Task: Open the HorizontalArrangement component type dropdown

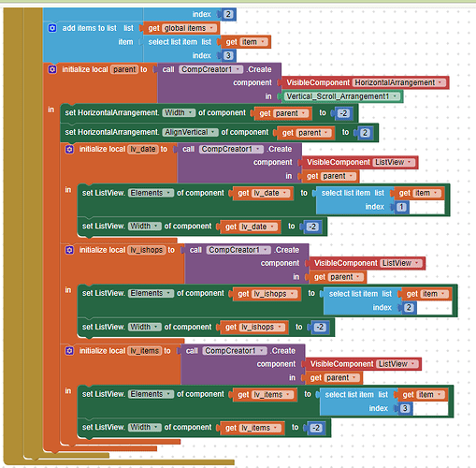Action: coord(399,82)
